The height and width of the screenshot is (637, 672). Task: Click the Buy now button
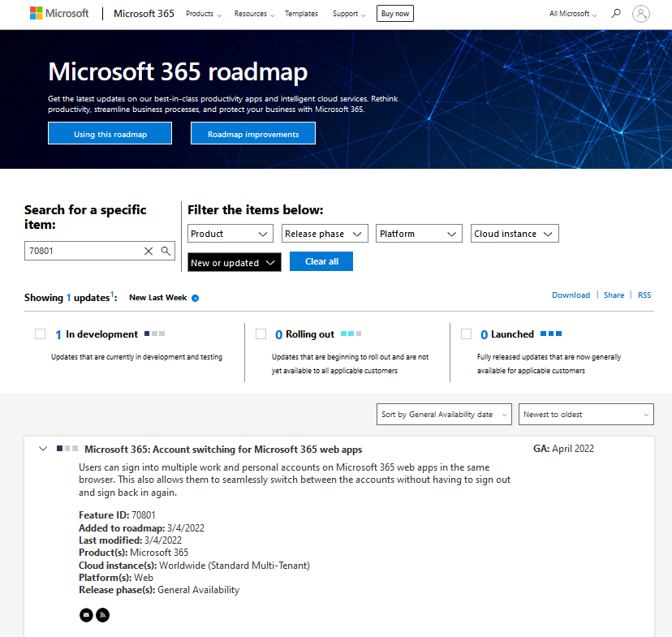tap(395, 13)
